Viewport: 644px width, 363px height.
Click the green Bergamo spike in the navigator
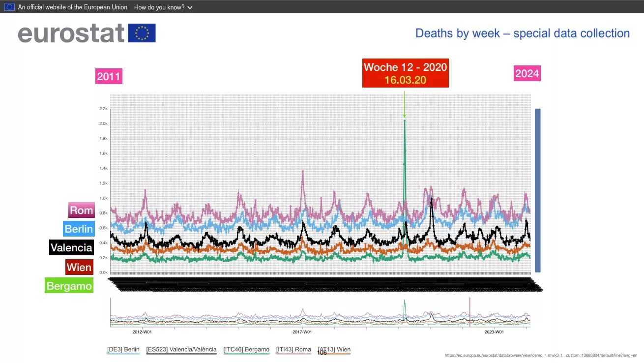click(x=405, y=307)
